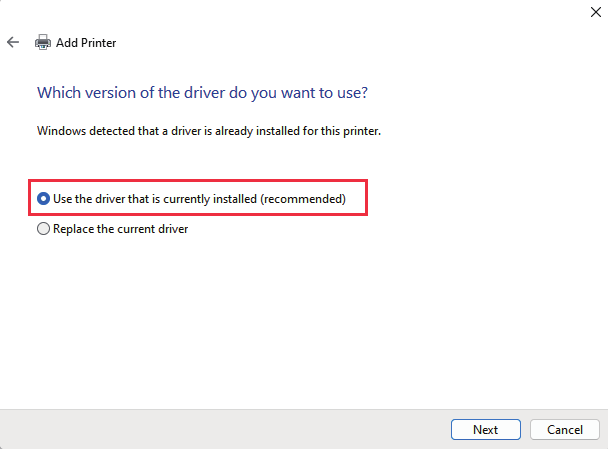Viewport: 608px width, 449px height.
Task: Click the "Replace the current driver" label text
Action: [x=120, y=229]
